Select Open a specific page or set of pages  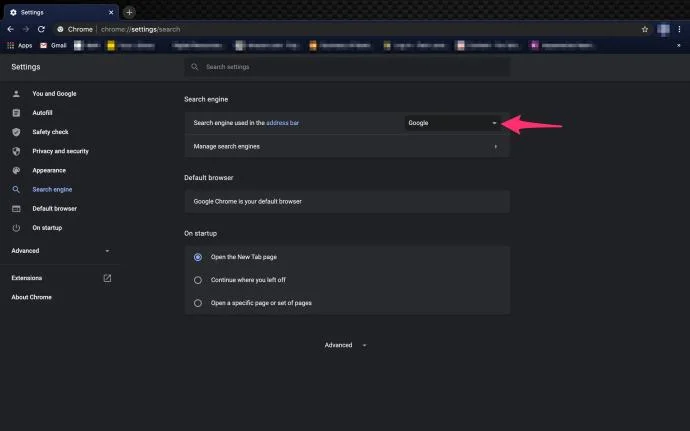198,303
